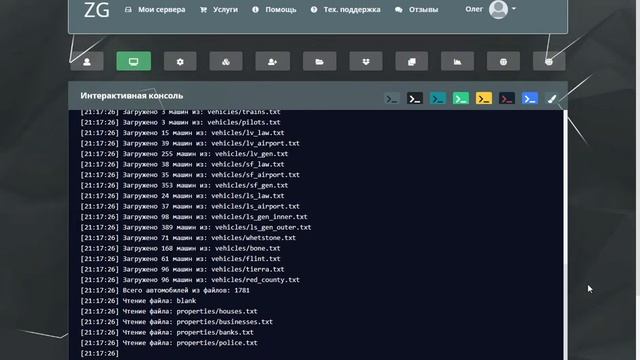640x360 pixels.
Task: Click the 'vehicles/whetstone.txt' log line
Action: (188, 238)
